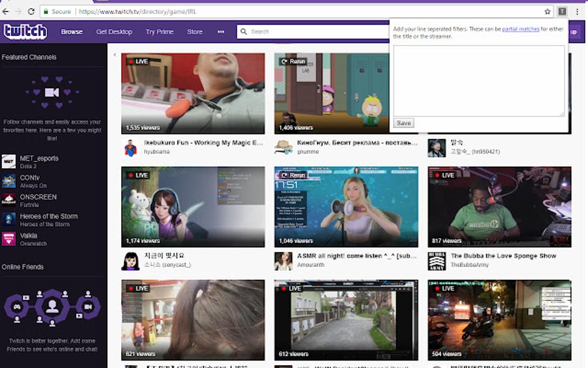Click the bookmark star icon
The height and width of the screenshot is (368, 588).
click(x=547, y=10)
